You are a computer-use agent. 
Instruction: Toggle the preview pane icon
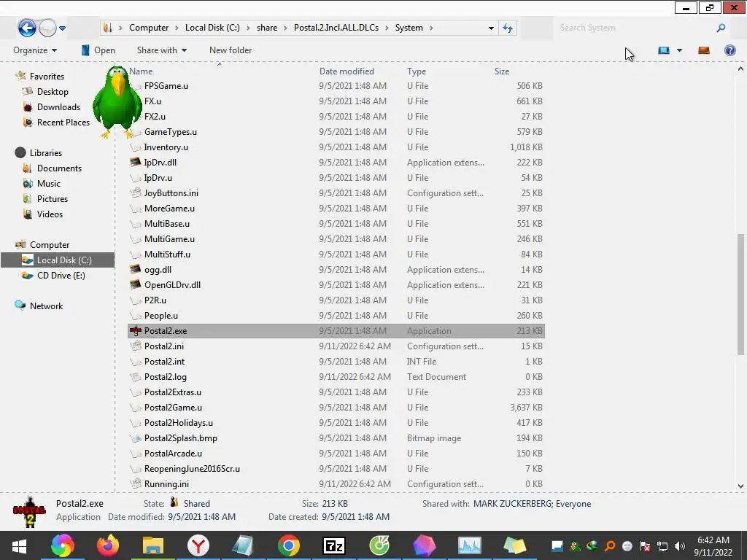704,50
